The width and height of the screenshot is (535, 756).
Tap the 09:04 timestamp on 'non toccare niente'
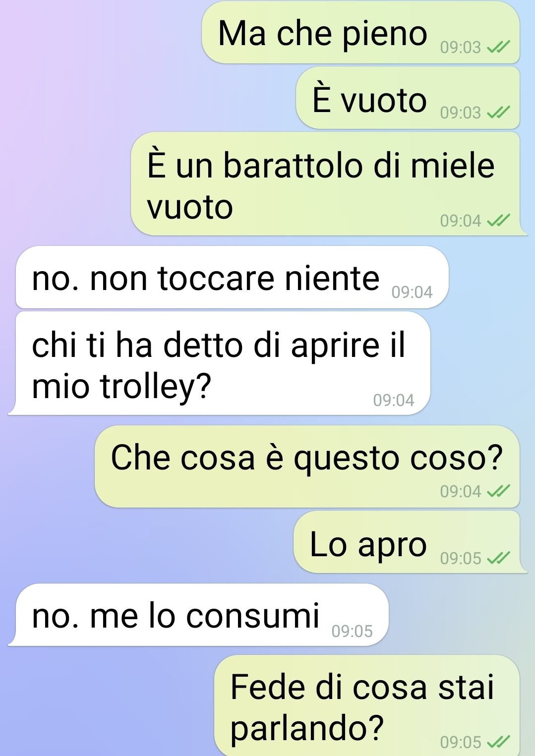412,292
